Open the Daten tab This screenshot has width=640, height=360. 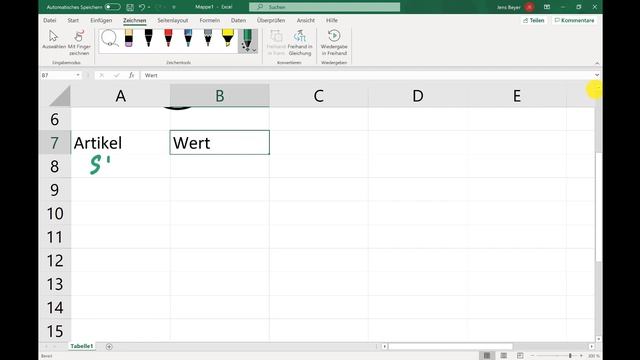click(238, 20)
